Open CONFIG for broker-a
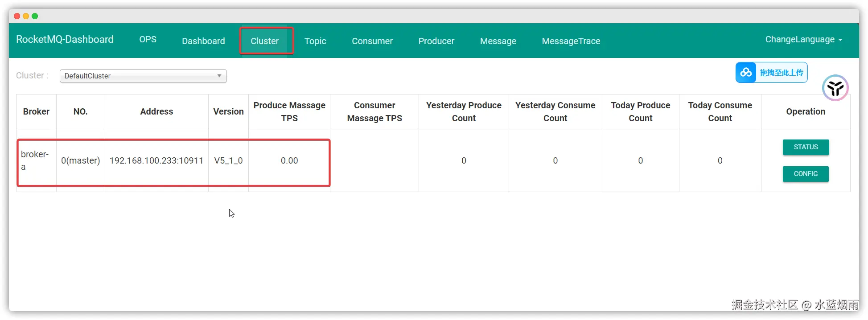This screenshot has height=320, width=868. coord(806,174)
